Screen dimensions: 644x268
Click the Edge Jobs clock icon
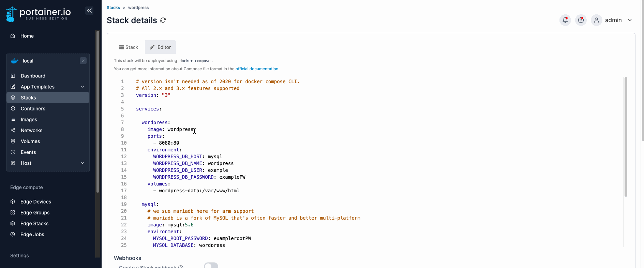(13, 234)
